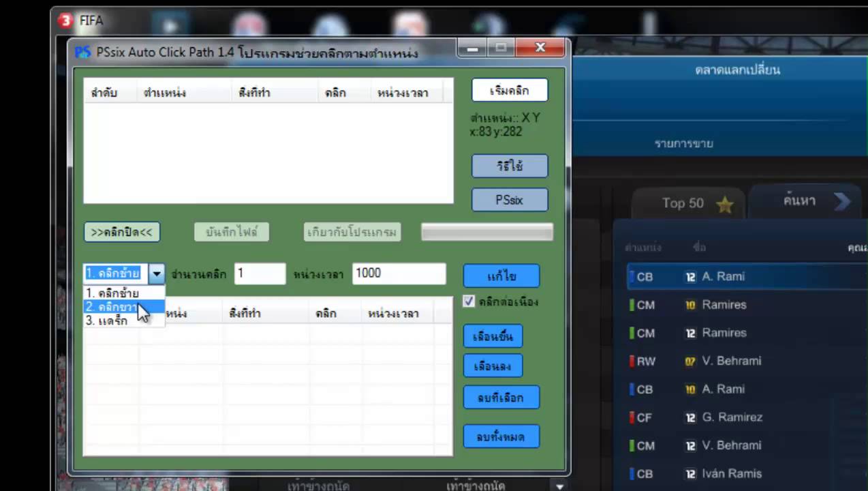This screenshot has width=868, height=491.
Task: Click the gray progress bar
Action: point(487,232)
